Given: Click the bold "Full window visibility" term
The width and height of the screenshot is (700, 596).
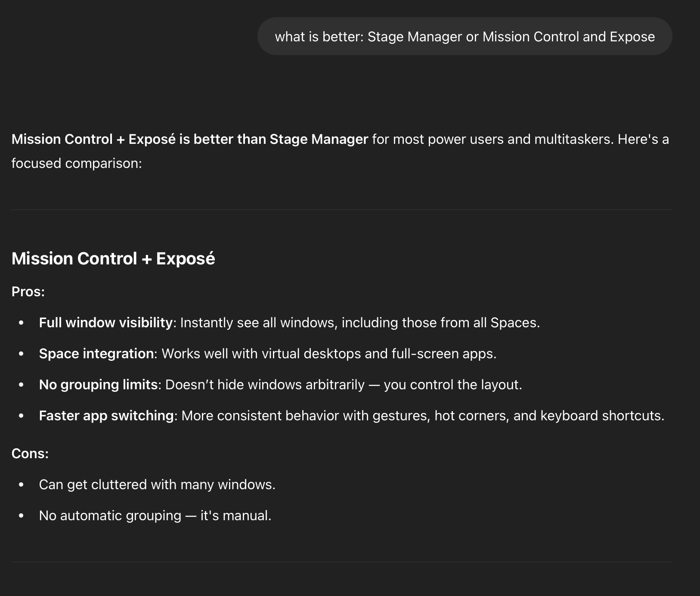Looking at the screenshot, I should [x=105, y=323].
